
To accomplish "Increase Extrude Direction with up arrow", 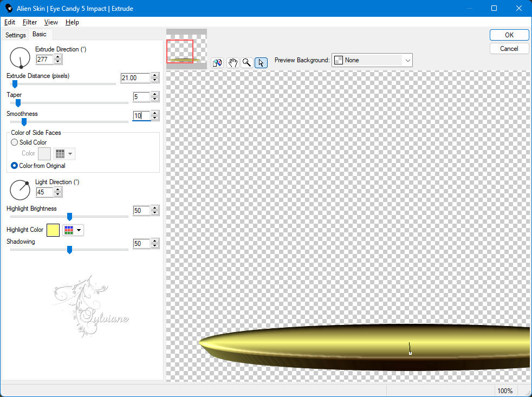I will 58,57.
